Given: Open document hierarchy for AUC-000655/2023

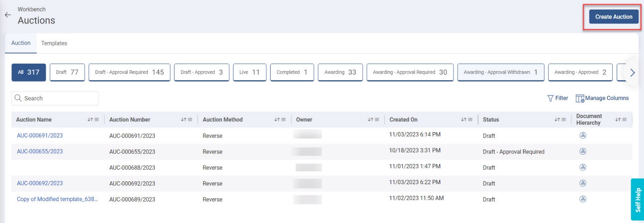Looking at the screenshot, I should click(583, 151).
